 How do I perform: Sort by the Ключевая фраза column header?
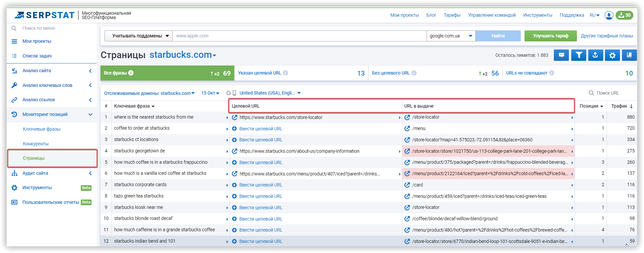134,106
